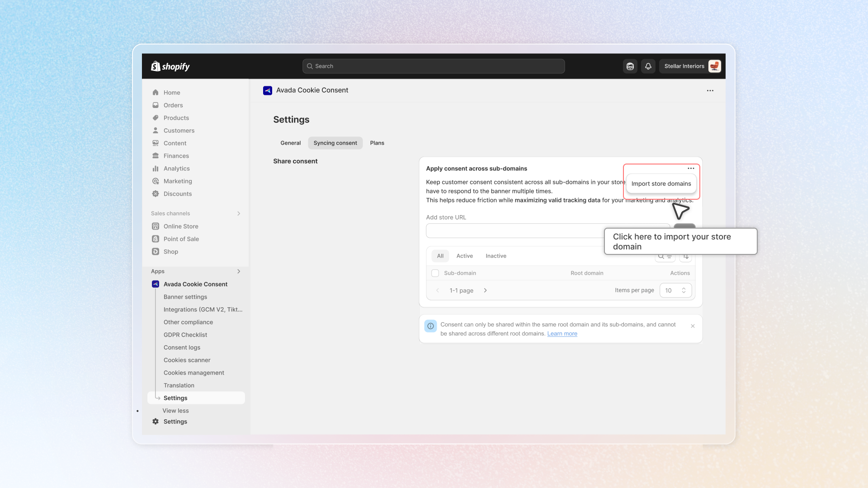Viewport: 868px width, 488px height.
Task: Switch to the General tab
Action: coord(290,143)
